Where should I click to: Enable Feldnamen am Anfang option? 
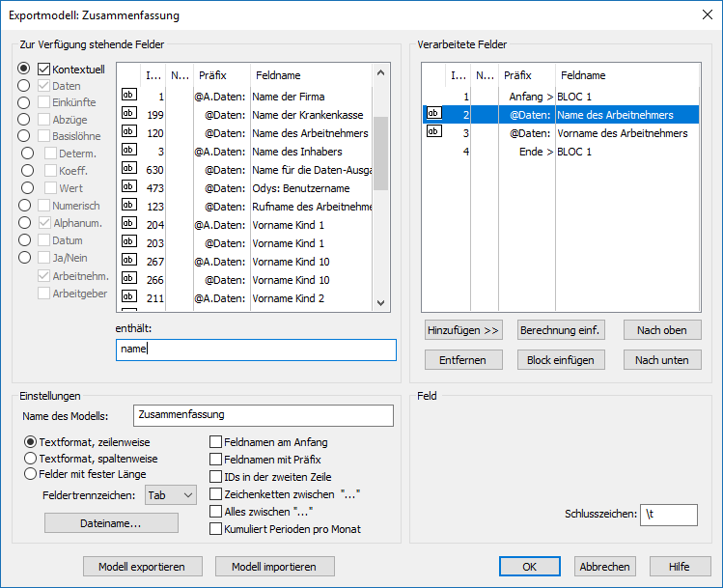216,442
